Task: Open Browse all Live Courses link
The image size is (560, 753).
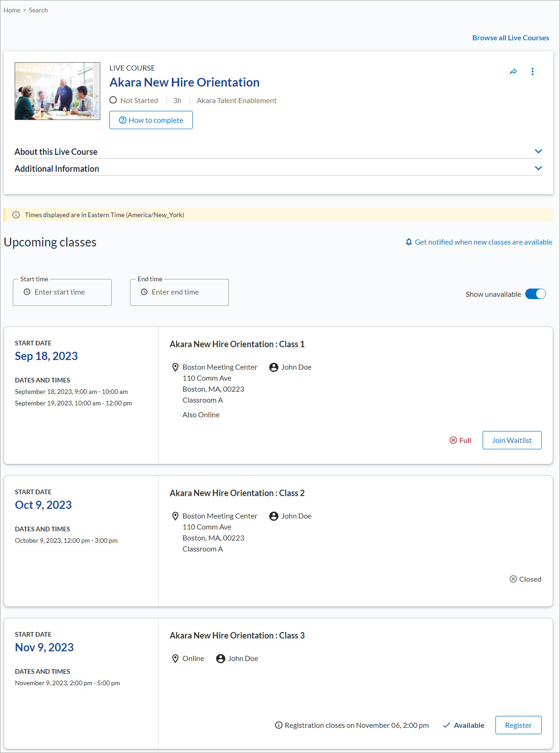Action: point(511,38)
